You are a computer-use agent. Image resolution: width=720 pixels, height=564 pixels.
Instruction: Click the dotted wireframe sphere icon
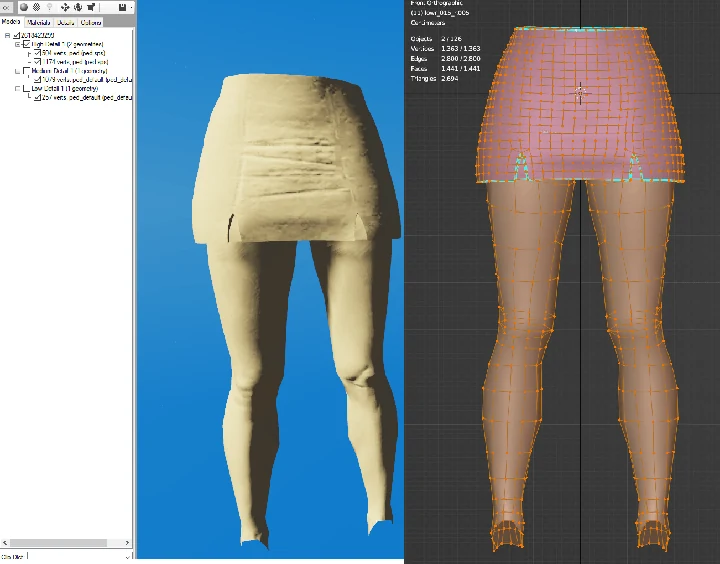pyautogui.click(x=36, y=7)
